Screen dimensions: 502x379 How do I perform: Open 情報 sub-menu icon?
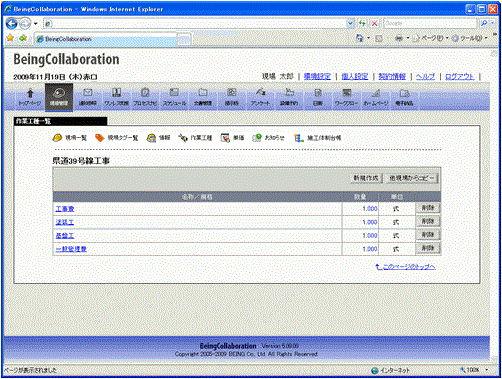[158, 138]
